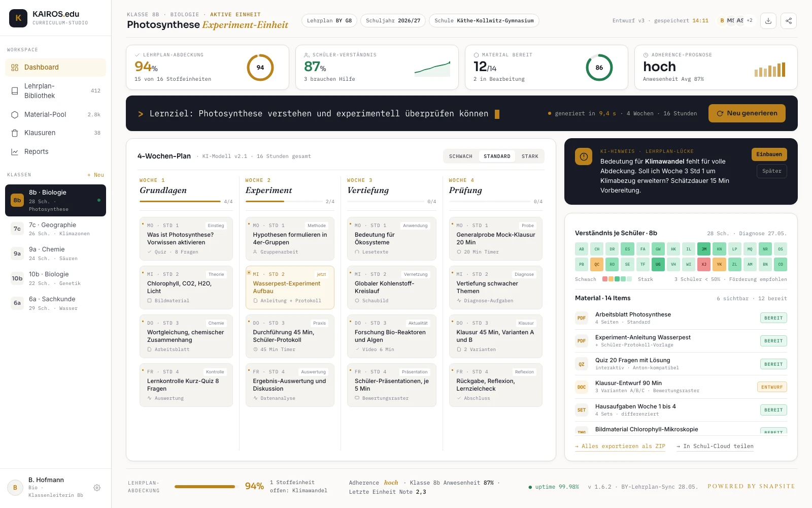
Task: Click the Neu generieren button
Action: coord(747,113)
